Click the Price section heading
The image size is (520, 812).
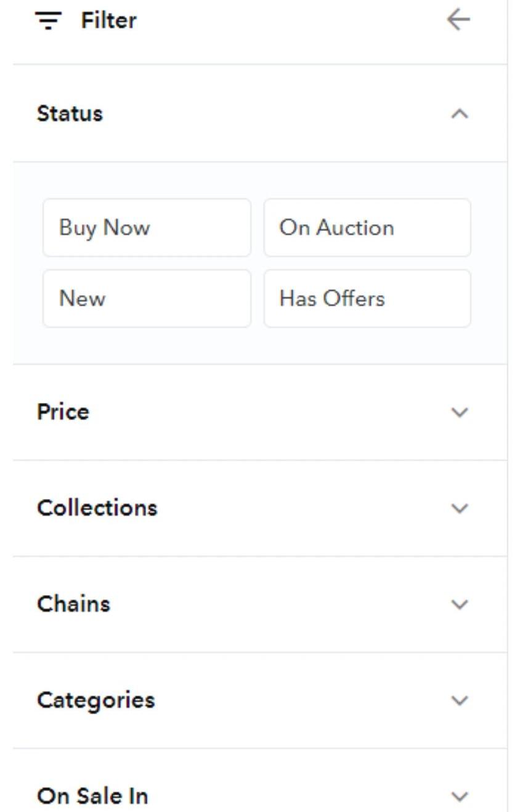[x=63, y=412]
